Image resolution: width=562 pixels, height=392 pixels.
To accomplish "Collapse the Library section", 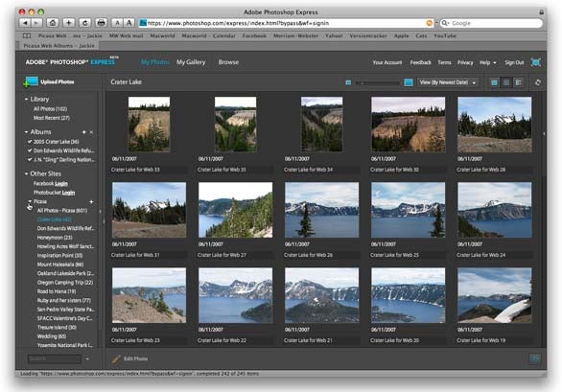I will 26,100.
